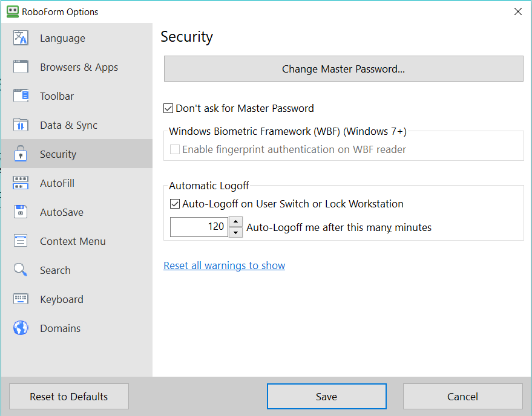The image size is (532, 416).
Task: Uncheck Don't ask for Master Password
Action: pyautogui.click(x=168, y=108)
